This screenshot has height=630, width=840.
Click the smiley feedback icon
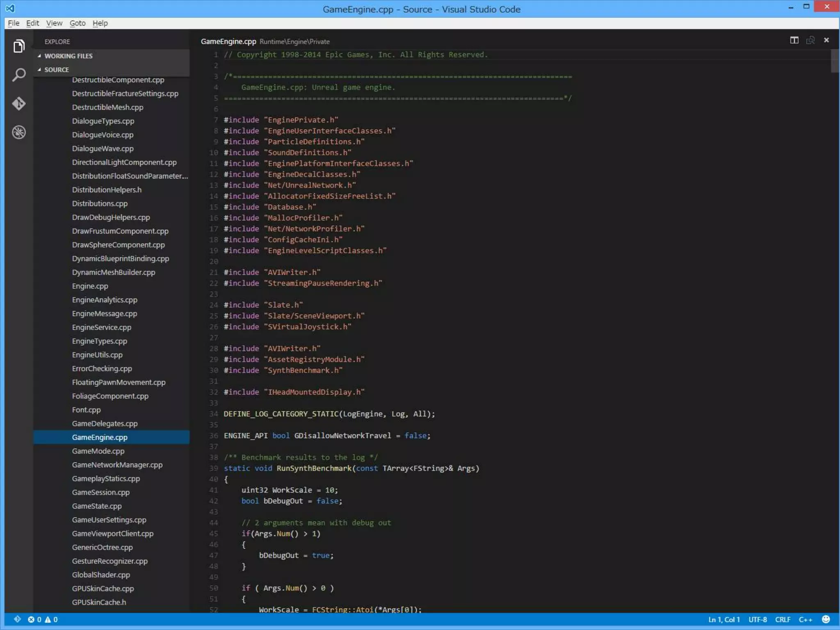tap(826, 619)
